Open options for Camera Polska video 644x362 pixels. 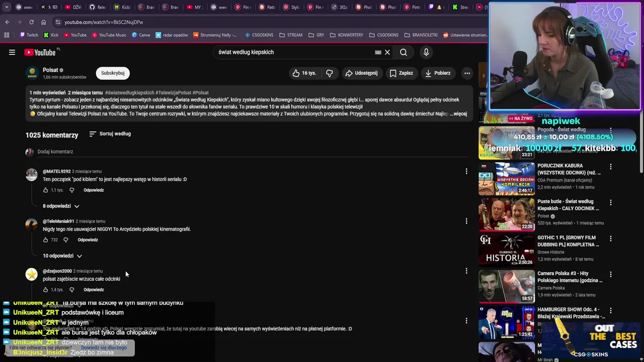611,274
